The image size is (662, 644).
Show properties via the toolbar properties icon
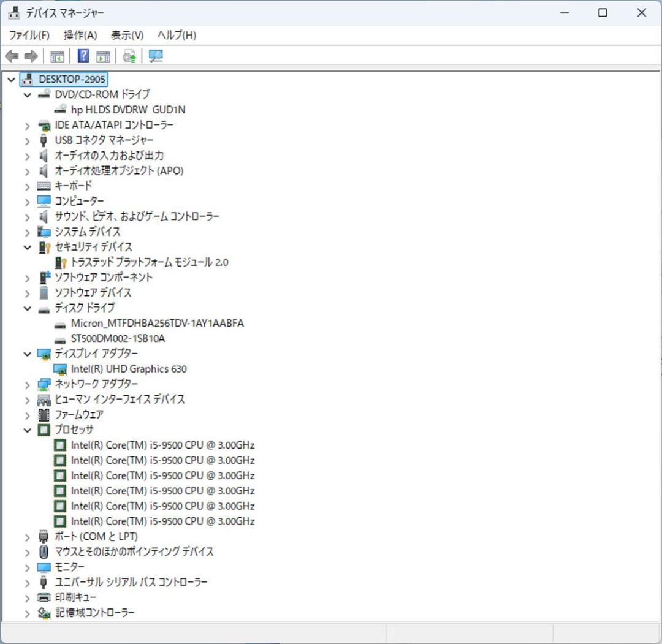102,56
